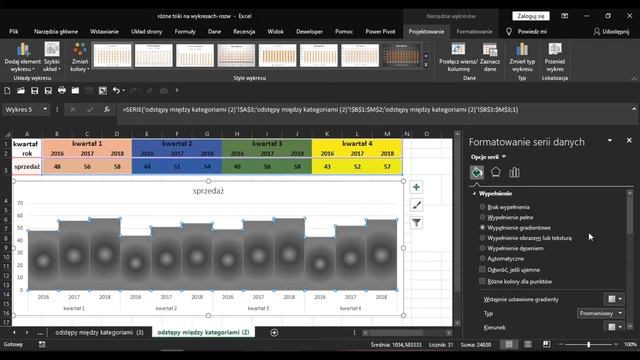640x360 pixels.
Task: Click Undo arrow in quick toolbar
Action: [116, 91]
